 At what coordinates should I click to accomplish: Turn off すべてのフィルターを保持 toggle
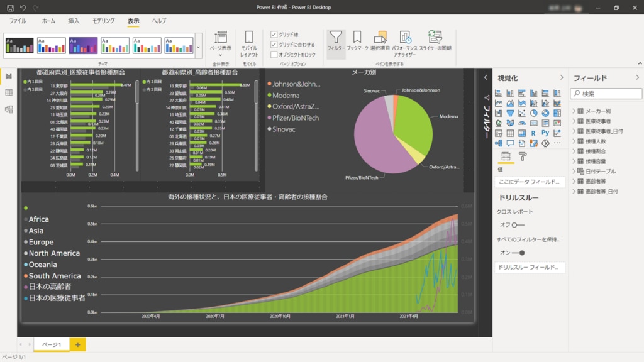(x=518, y=253)
